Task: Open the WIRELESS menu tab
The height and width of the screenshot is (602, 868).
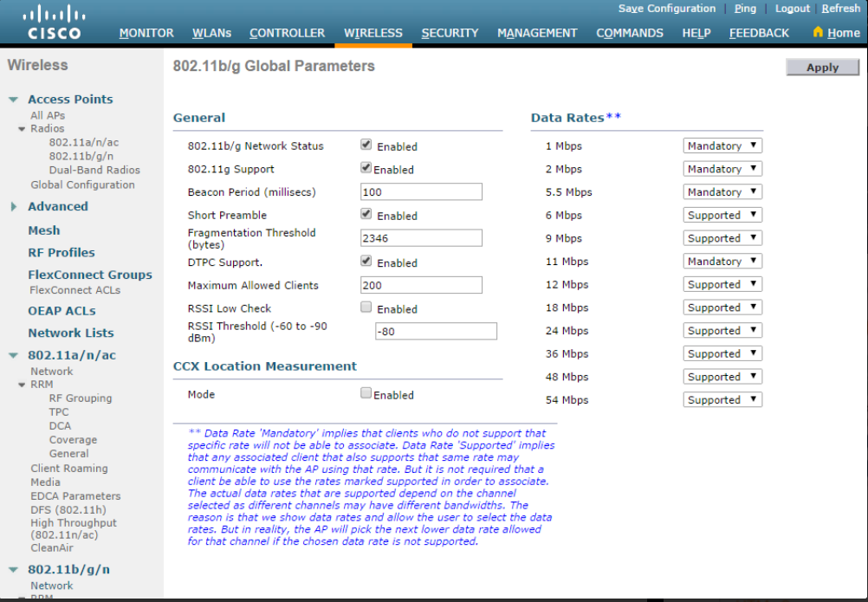Action: pyautogui.click(x=373, y=33)
